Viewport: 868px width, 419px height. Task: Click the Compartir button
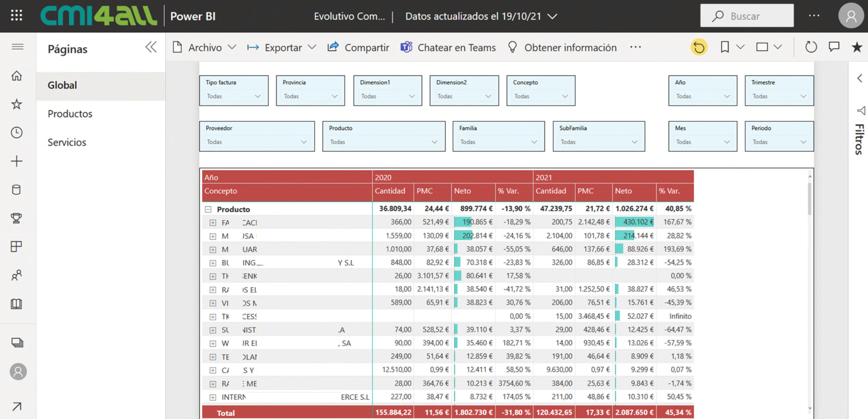click(358, 47)
